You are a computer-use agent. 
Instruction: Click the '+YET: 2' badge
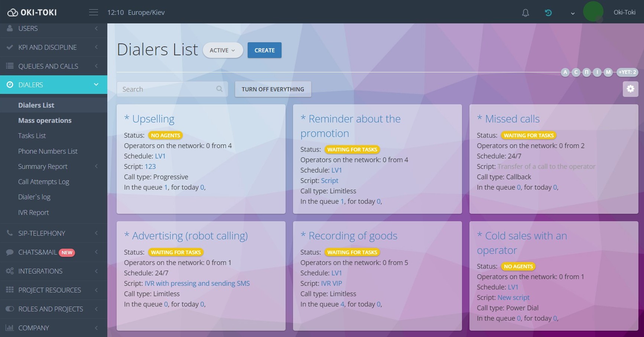coord(627,72)
